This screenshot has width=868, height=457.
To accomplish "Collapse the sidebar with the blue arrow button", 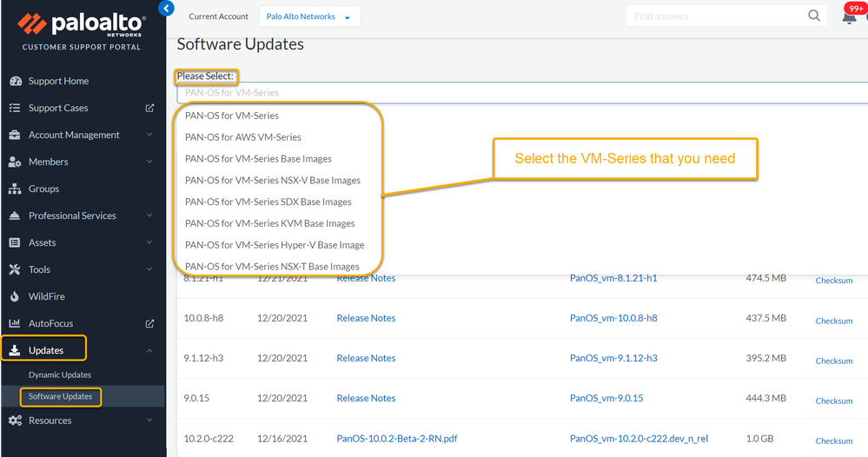I will (x=166, y=9).
